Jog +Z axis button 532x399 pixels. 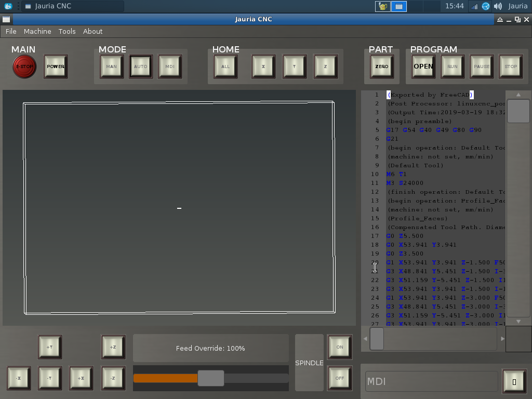point(113,347)
